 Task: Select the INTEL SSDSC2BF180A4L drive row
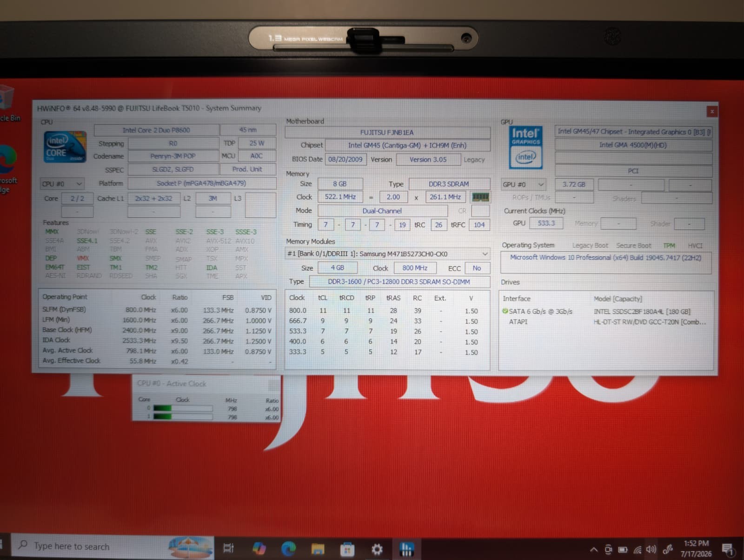coord(606,311)
